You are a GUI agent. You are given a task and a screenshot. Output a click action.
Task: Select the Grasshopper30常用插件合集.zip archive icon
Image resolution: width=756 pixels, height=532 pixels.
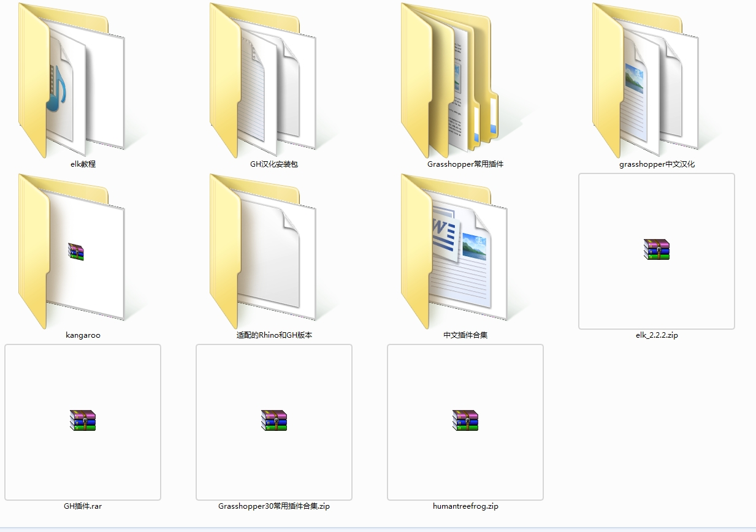click(x=274, y=421)
